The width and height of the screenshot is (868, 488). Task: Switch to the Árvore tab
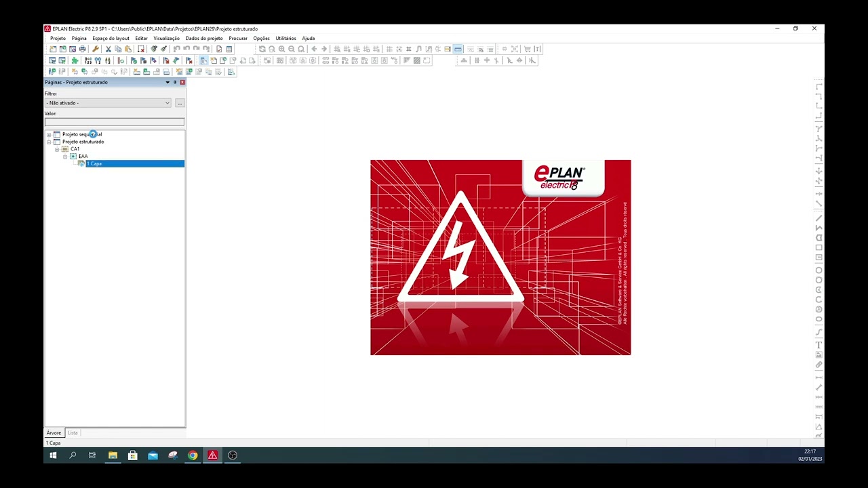[54, 432]
